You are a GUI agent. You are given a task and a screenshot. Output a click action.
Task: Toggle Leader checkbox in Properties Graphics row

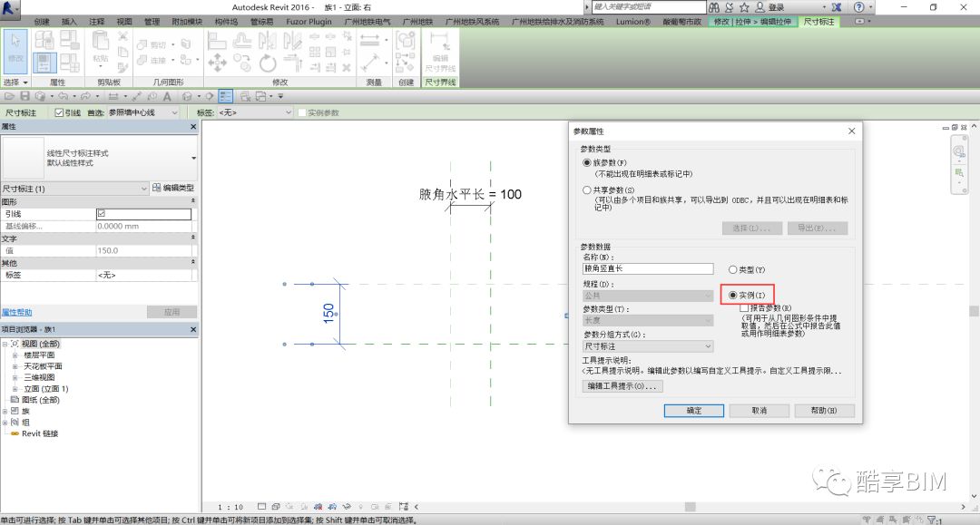pos(102,213)
